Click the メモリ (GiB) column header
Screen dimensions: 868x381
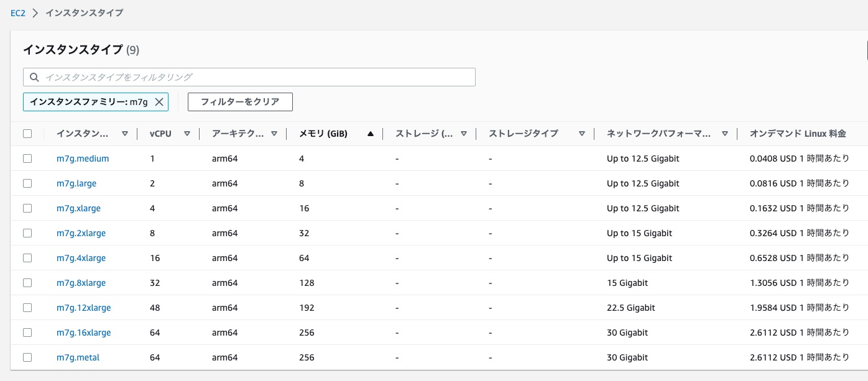[323, 134]
